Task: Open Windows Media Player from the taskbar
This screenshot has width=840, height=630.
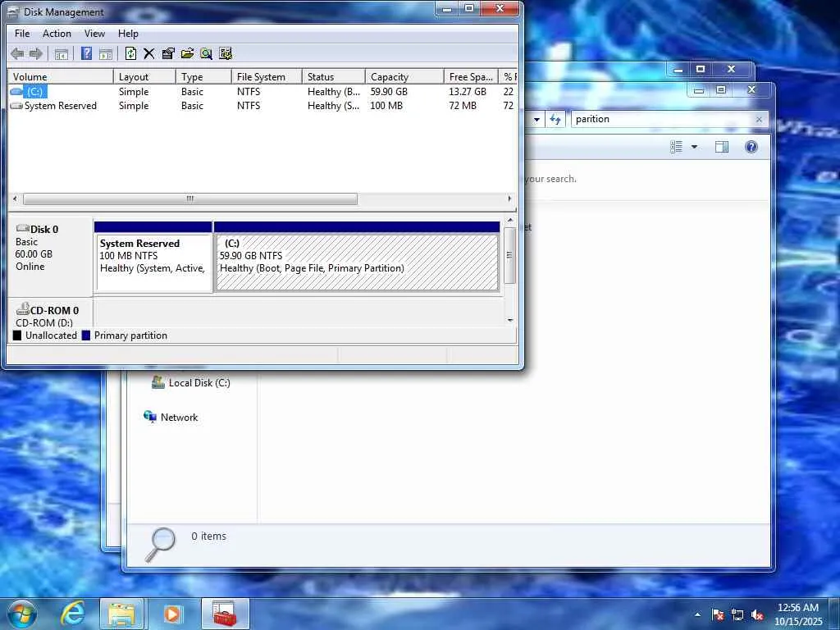Action: pos(172,614)
